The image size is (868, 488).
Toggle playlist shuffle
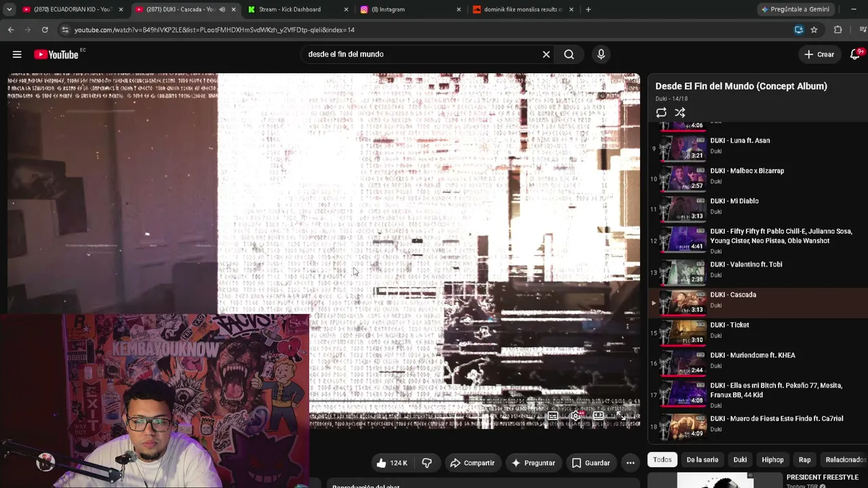click(680, 113)
